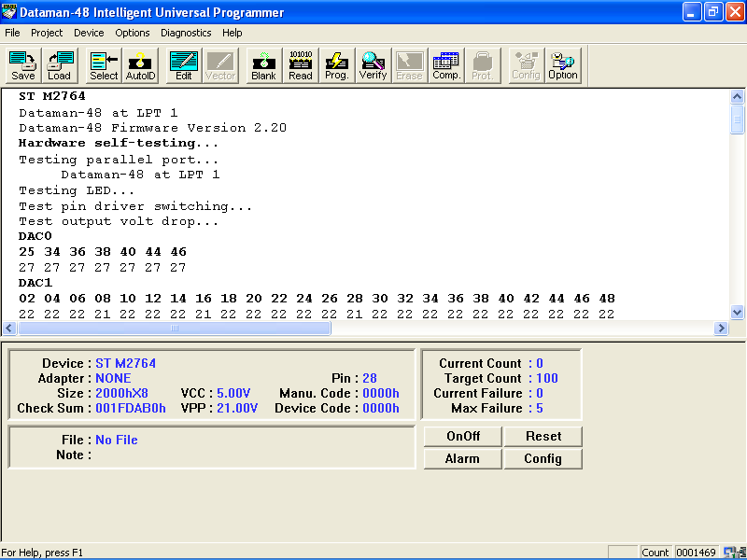This screenshot has width=747, height=560.
Task: Click the Save toolbar icon
Action: click(22, 65)
